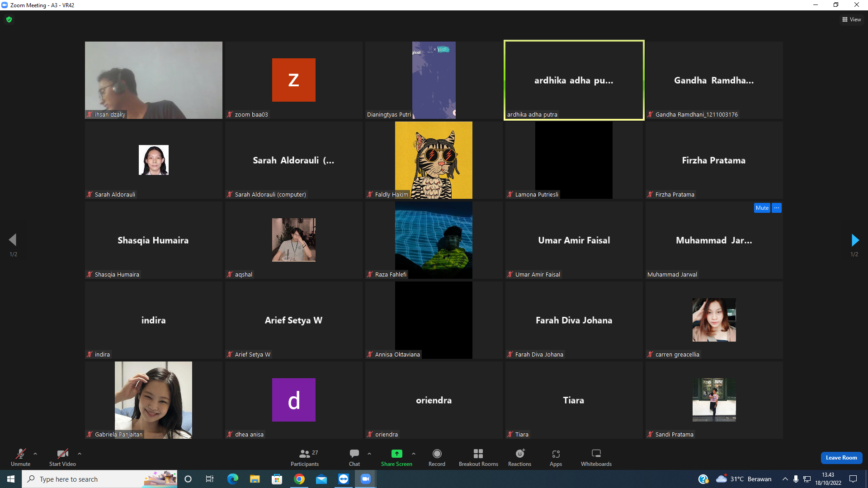Select Shasqia Humaira's tile
This screenshot has width=868, height=488.
coord(154,240)
